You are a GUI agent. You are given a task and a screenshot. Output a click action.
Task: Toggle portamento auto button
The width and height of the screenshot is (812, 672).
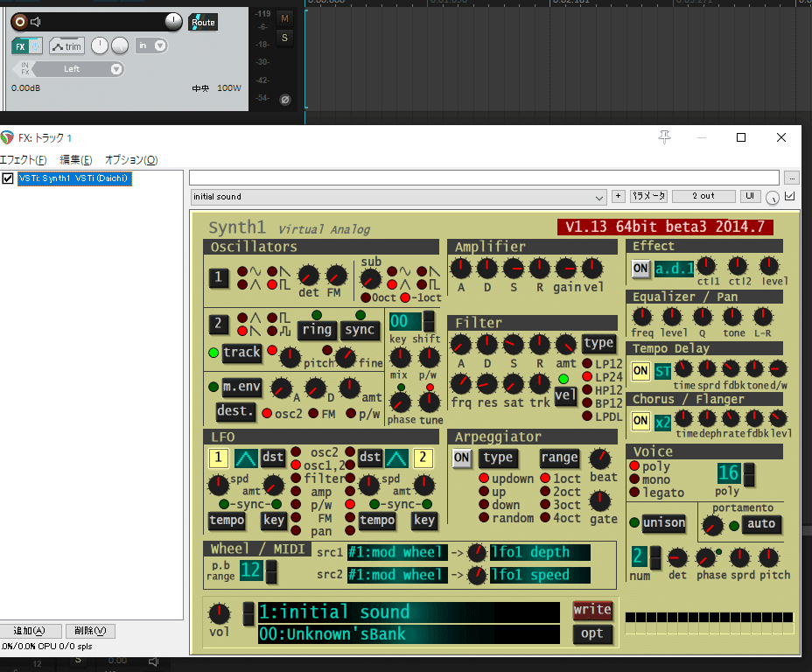tap(761, 524)
